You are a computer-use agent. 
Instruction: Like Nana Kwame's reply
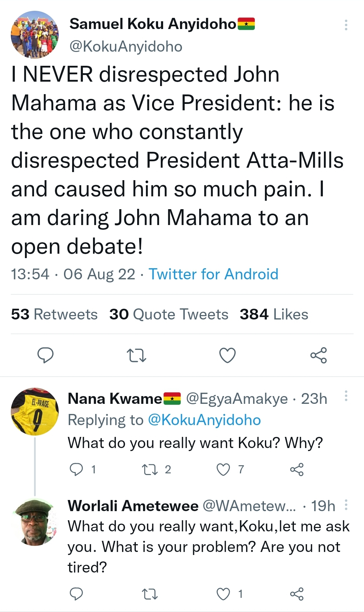(x=223, y=469)
